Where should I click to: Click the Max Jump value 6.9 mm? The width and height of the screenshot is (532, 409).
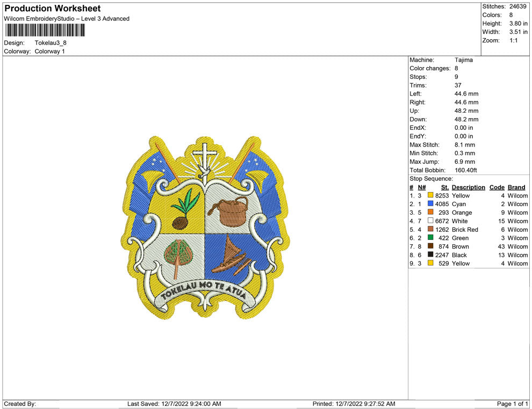464,162
